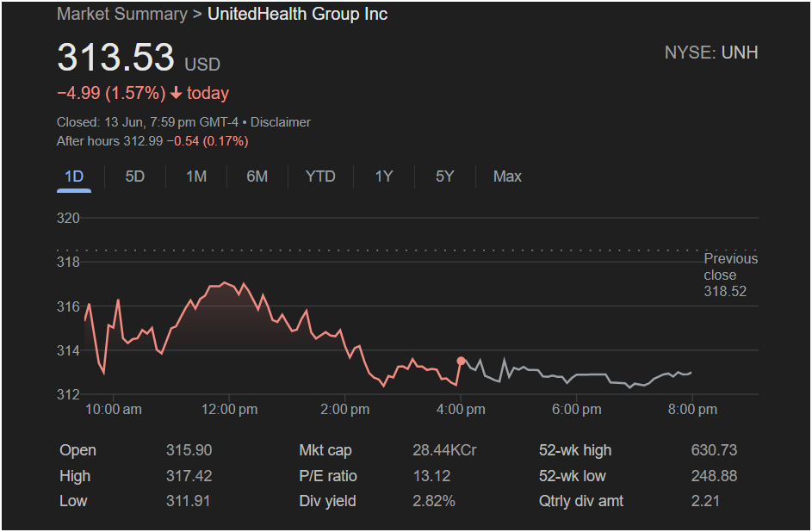This screenshot has height=532, width=812.
Task: Click the NYSE: UNH ticker label
Action: point(711,53)
